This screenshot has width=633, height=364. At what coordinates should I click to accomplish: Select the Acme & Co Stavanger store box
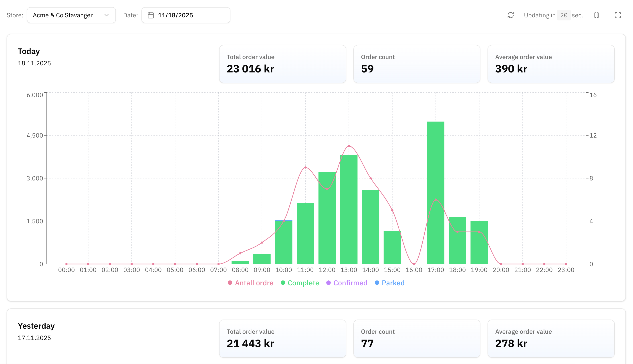coord(71,15)
